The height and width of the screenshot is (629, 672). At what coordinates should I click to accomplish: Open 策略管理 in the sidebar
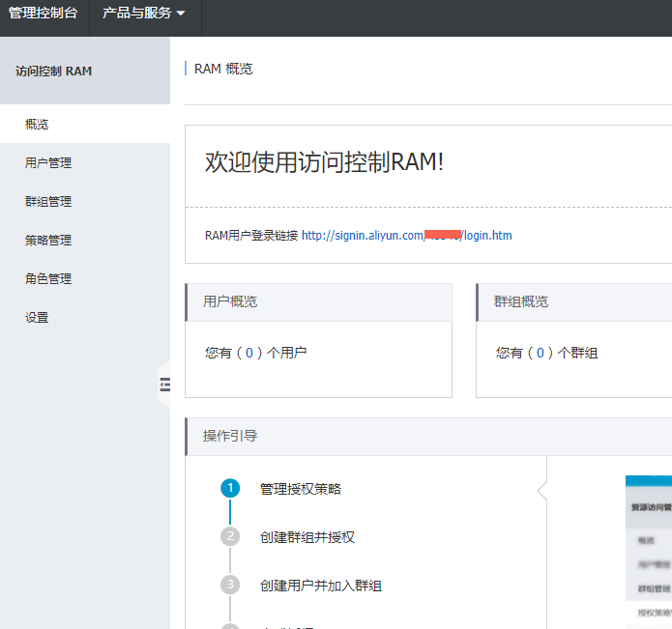click(x=85, y=241)
